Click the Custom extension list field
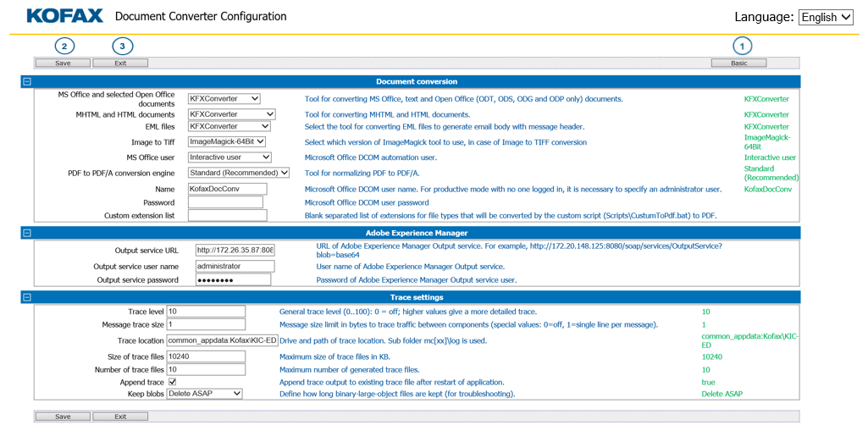 (x=227, y=216)
